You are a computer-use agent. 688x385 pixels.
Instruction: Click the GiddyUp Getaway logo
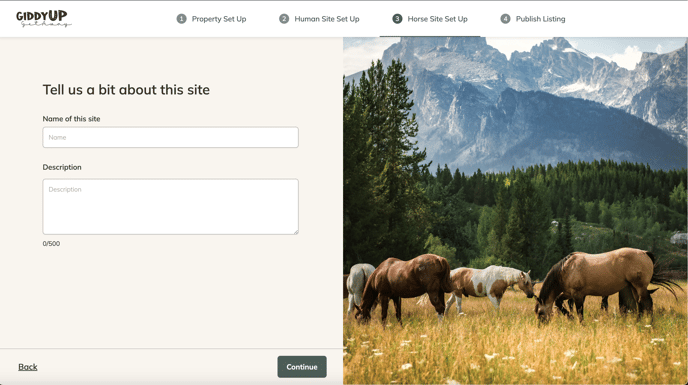43,18
